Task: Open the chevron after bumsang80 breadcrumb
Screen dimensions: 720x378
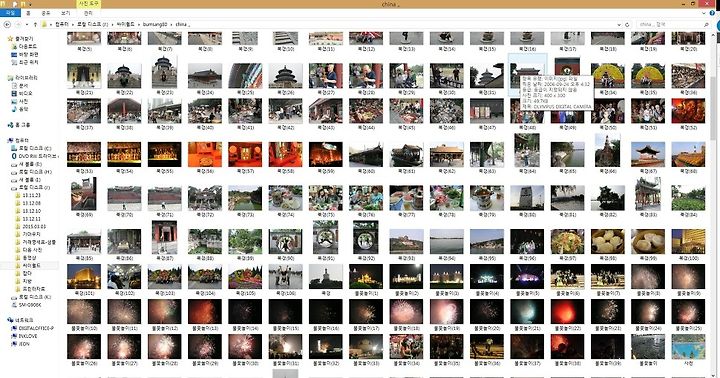Action: point(171,24)
